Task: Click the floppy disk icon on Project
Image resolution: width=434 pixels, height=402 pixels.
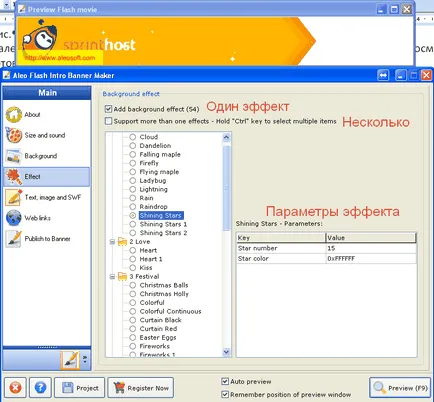Action: click(68, 388)
